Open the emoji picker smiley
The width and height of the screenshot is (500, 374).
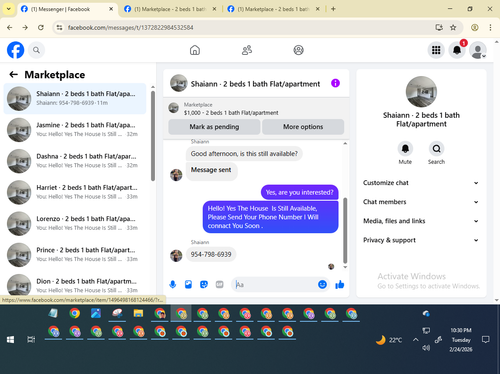point(322,284)
